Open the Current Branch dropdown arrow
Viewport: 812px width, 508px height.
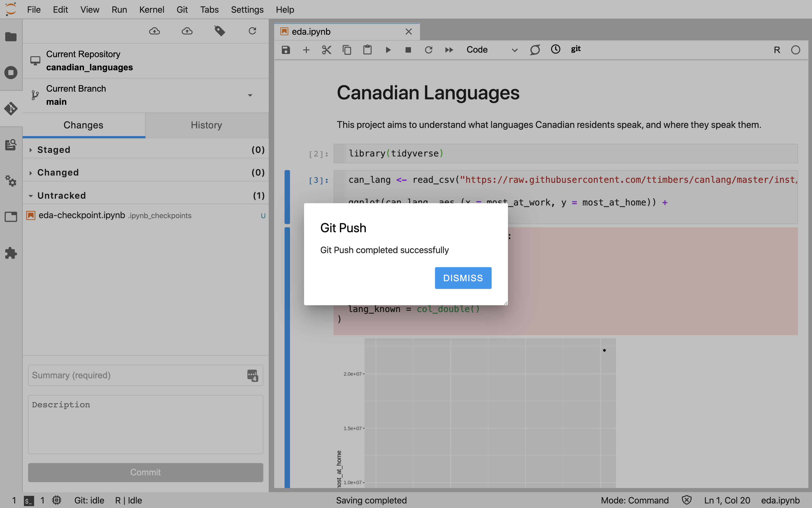tap(250, 95)
